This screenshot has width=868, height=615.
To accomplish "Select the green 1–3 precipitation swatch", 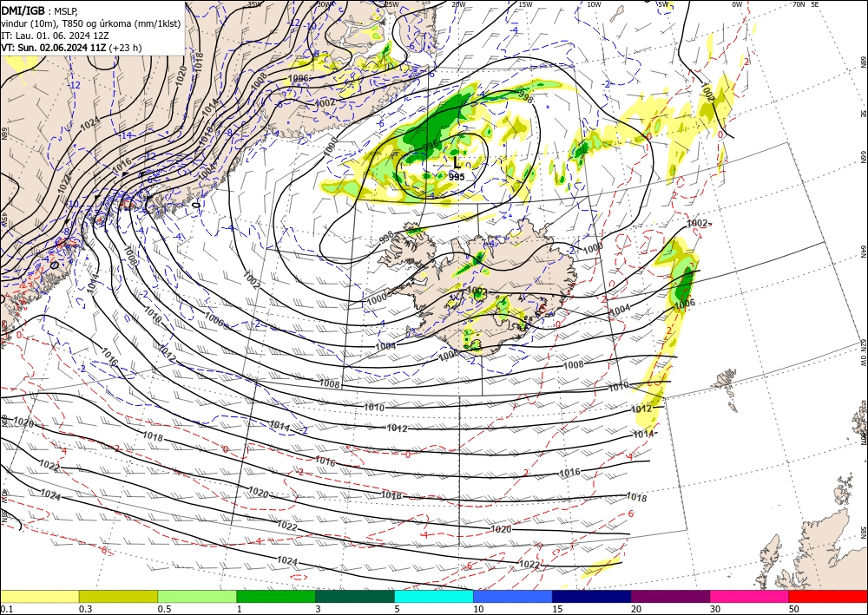I will click(x=276, y=596).
